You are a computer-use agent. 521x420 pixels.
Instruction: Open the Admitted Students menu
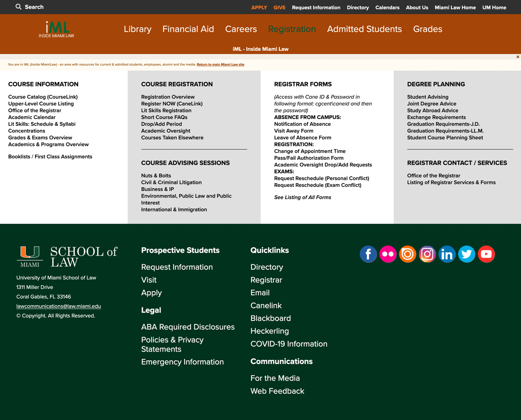pyautogui.click(x=364, y=29)
